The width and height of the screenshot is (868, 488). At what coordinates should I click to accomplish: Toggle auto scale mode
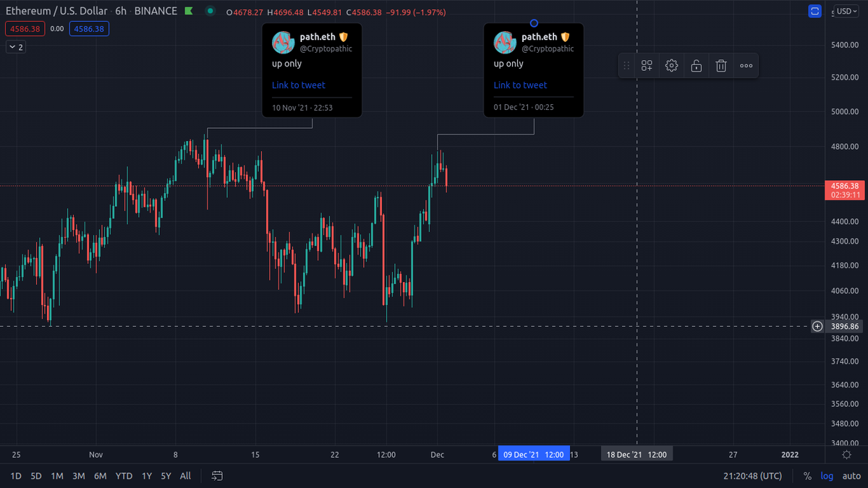[851, 476]
